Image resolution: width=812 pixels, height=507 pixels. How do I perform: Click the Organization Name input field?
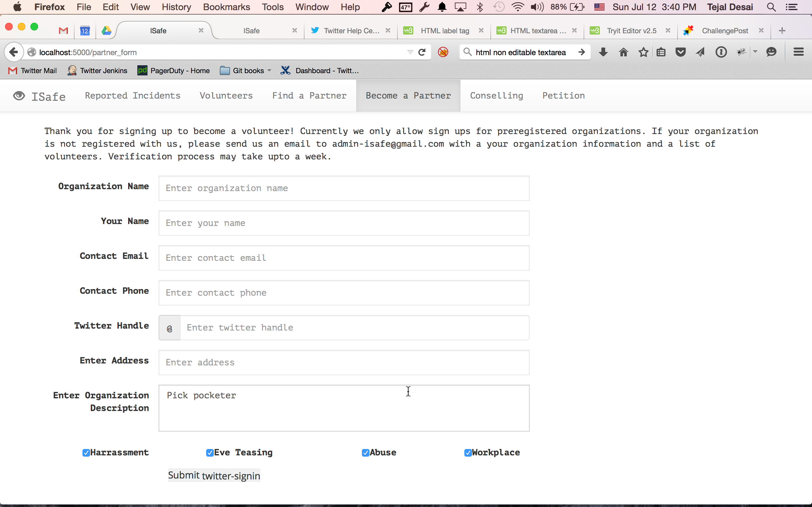point(344,188)
